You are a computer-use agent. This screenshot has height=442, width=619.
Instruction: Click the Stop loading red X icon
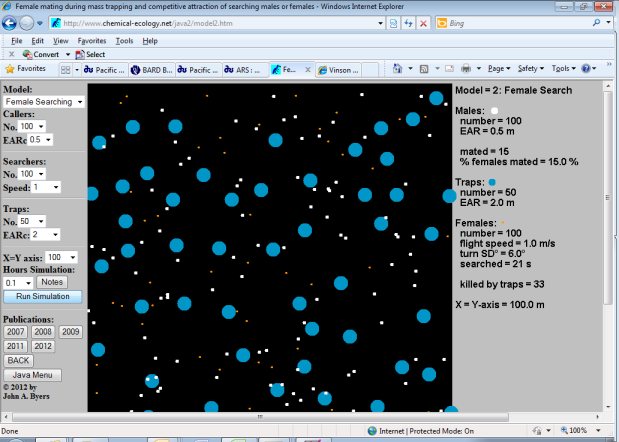point(423,23)
